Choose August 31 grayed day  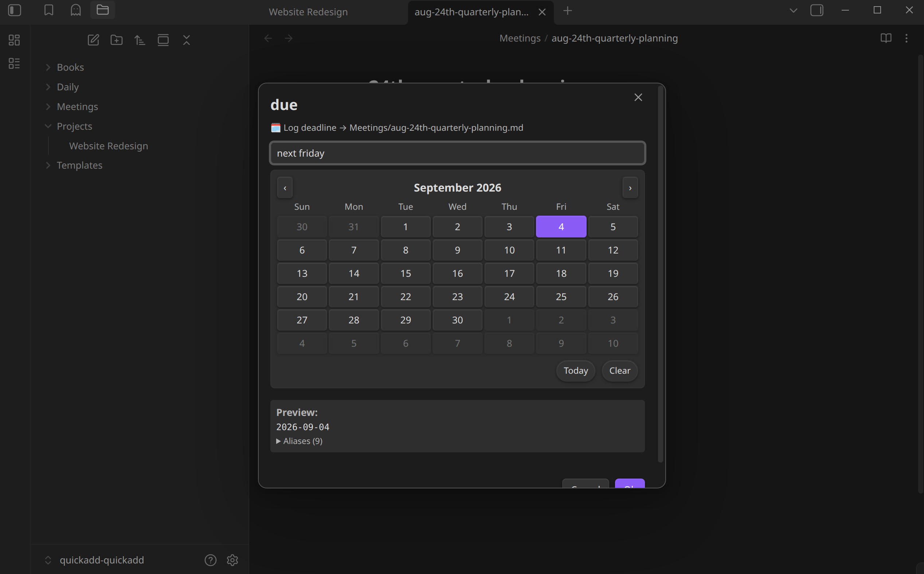click(353, 227)
